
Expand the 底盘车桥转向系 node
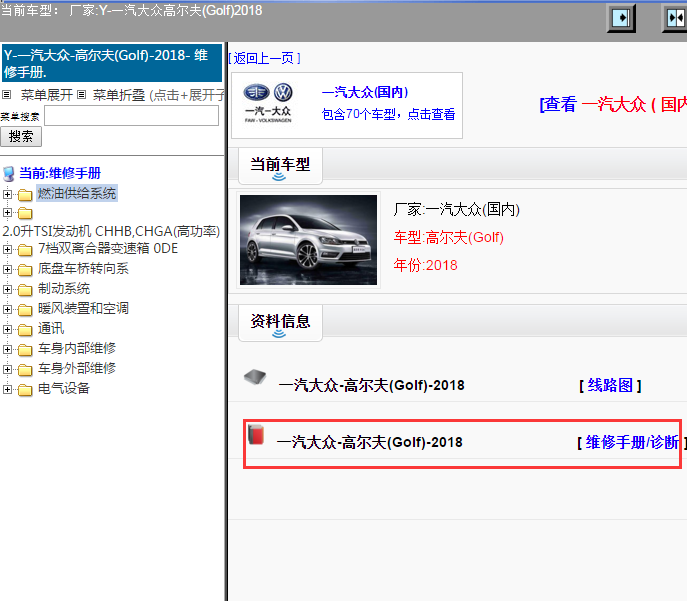(x=7, y=269)
